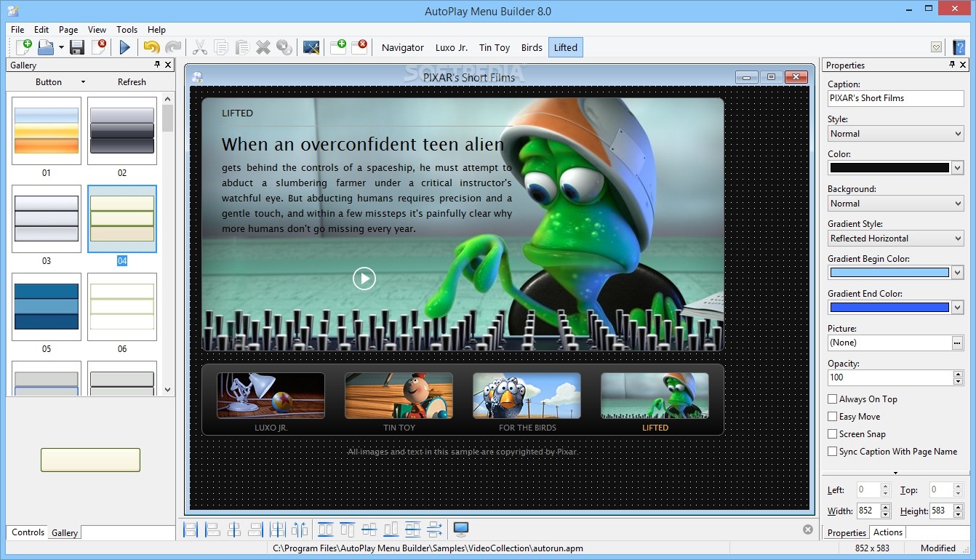Save project using the floppy disk icon
976x560 pixels.
[x=77, y=47]
